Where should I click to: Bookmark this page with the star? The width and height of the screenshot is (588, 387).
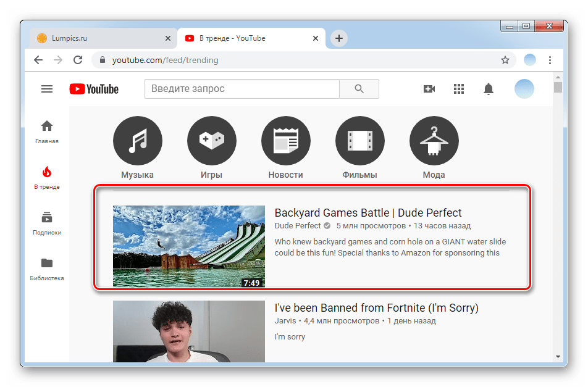pyautogui.click(x=505, y=60)
